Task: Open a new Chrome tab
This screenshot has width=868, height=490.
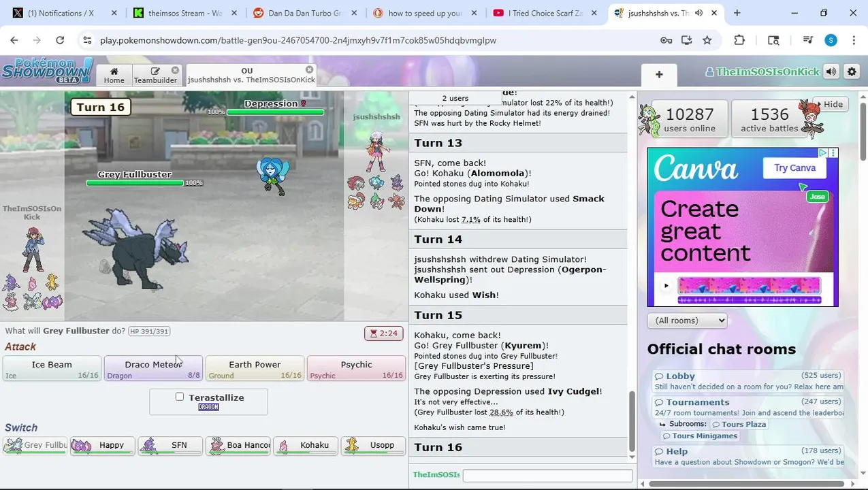Action: pos(737,13)
